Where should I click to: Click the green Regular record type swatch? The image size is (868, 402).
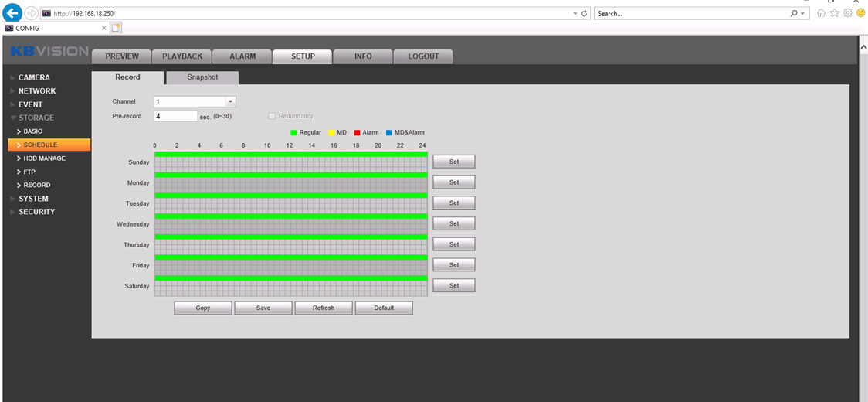click(293, 133)
